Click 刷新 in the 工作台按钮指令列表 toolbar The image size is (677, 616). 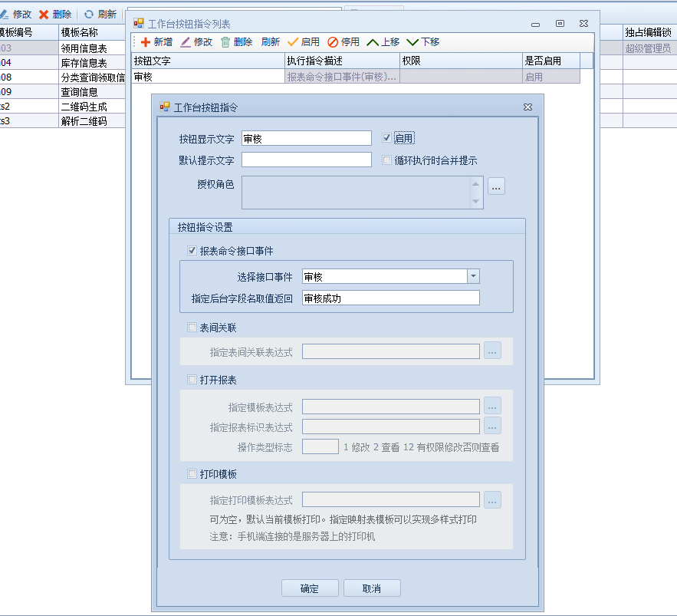click(x=270, y=42)
